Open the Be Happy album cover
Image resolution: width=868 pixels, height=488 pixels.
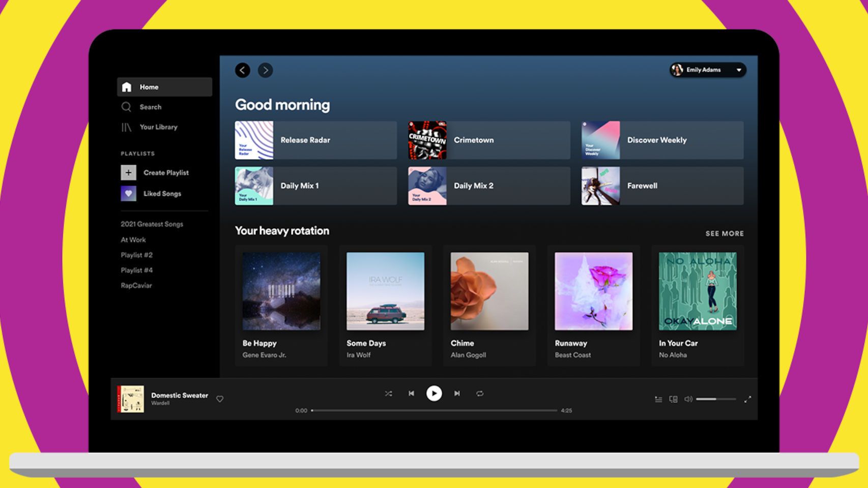coord(281,291)
